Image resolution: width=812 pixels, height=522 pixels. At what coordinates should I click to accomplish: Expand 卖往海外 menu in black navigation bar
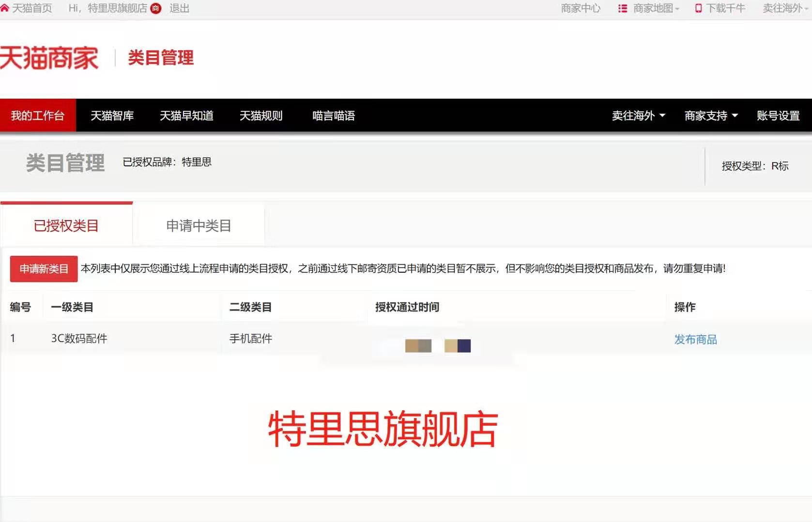(638, 116)
